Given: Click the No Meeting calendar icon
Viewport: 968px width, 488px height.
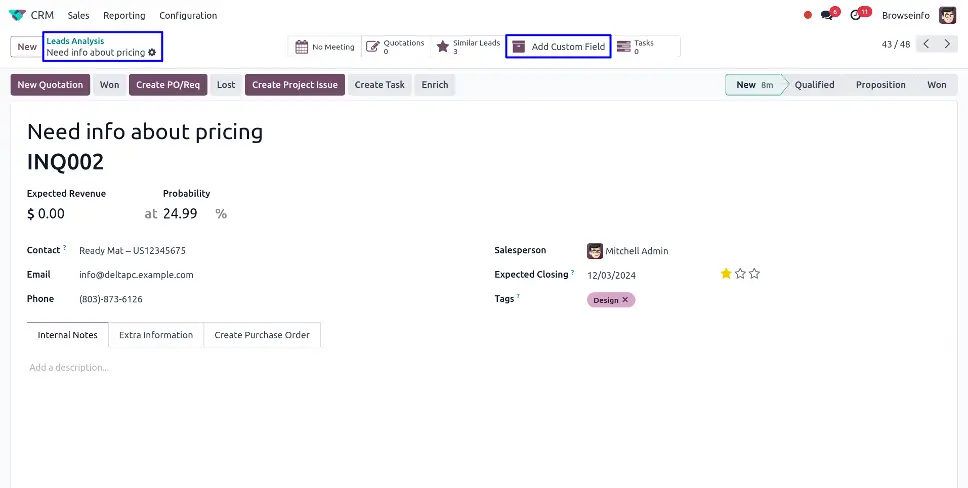Looking at the screenshot, I should coord(302,46).
